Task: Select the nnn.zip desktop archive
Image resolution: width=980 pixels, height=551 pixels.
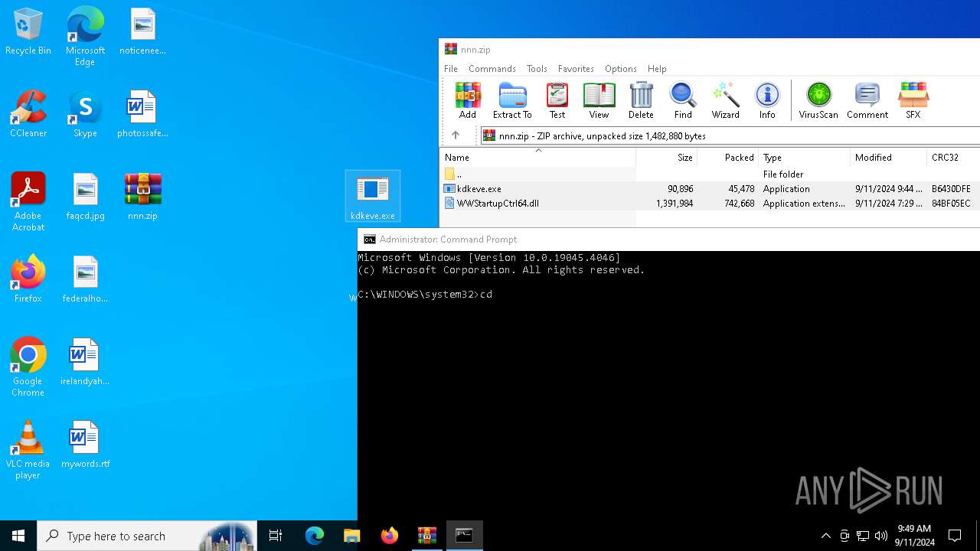Action: [x=143, y=197]
